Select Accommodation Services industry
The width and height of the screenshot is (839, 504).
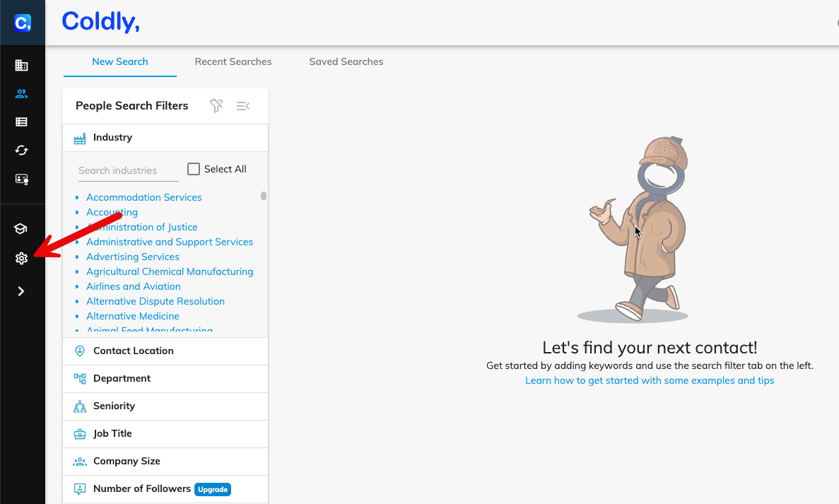coord(144,197)
